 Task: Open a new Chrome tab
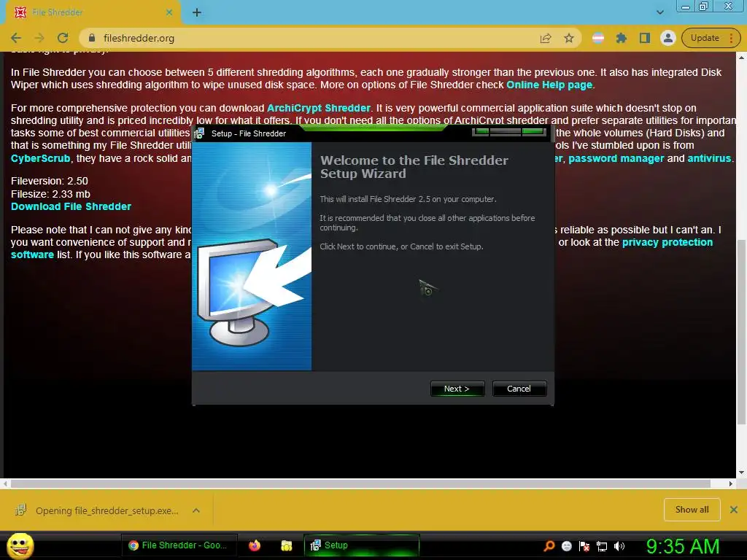(197, 12)
